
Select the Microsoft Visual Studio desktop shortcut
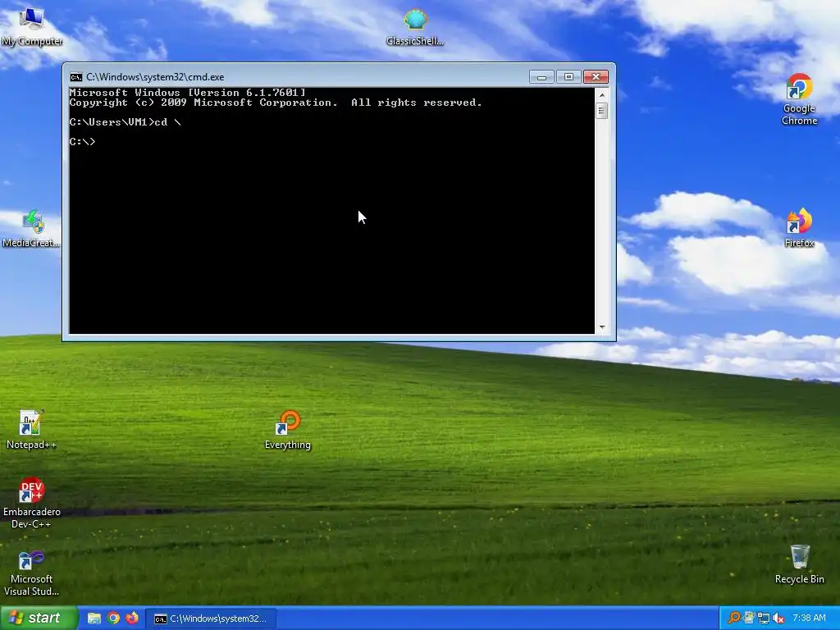click(x=32, y=573)
